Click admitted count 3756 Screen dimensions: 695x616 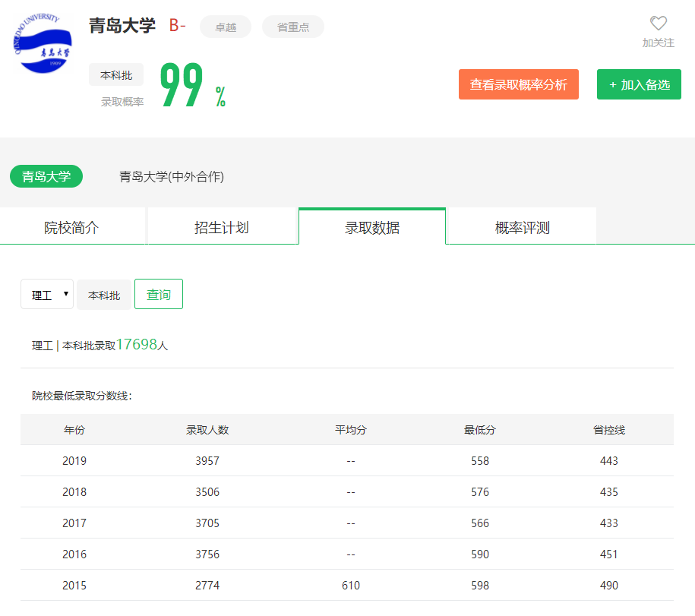click(207, 554)
